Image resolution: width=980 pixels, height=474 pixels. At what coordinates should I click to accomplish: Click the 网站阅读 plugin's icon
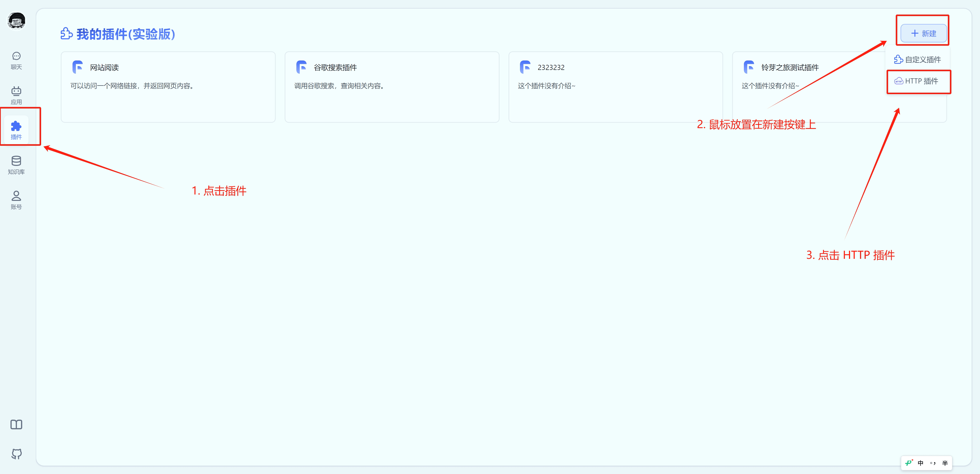click(x=78, y=67)
